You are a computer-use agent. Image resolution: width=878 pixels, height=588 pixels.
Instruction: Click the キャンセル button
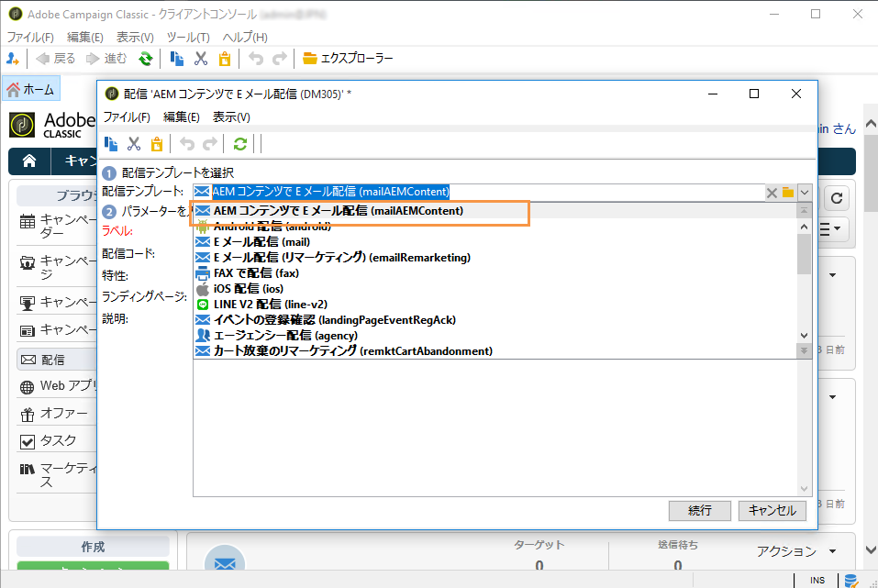pos(772,511)
